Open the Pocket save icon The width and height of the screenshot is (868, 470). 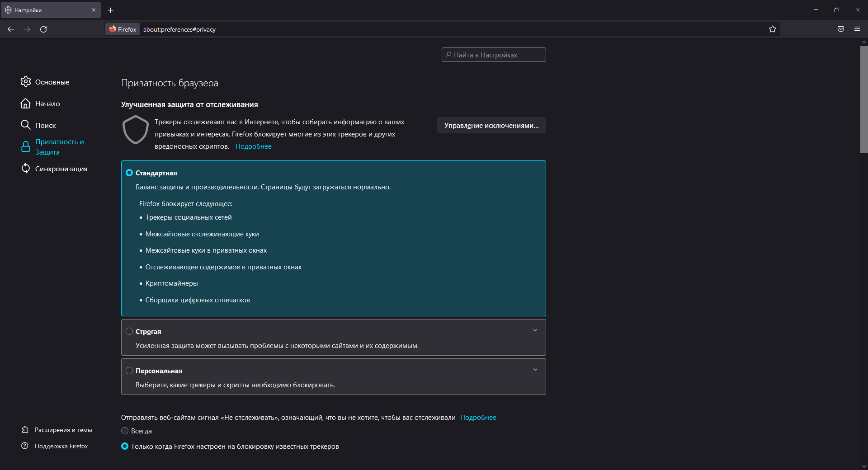pos(840,29)
